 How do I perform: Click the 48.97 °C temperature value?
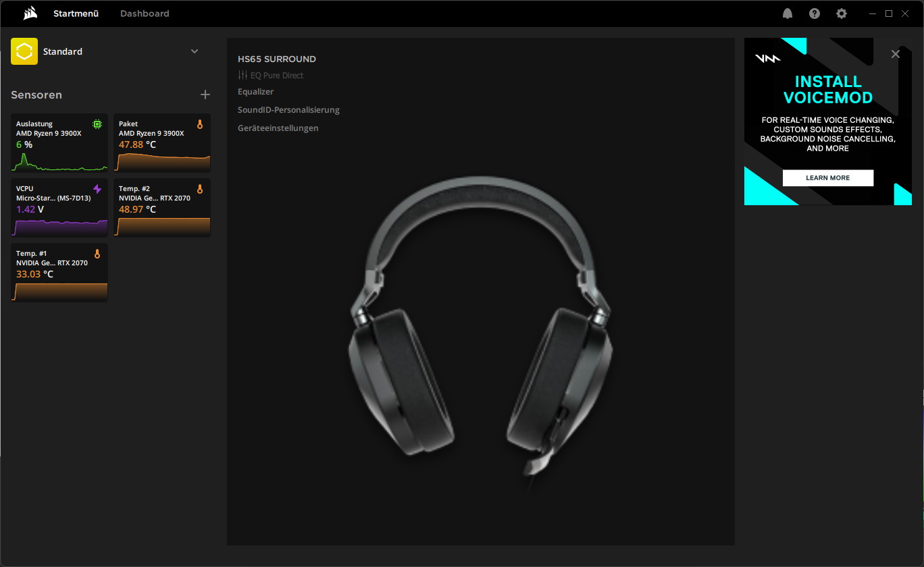tap(137, 210)
